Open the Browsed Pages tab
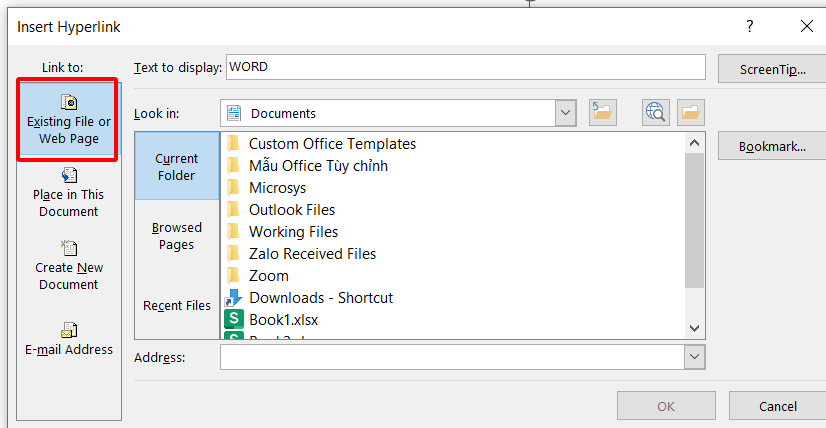The height and width of the screenshot is (428, 826). (x=177, y=236)
